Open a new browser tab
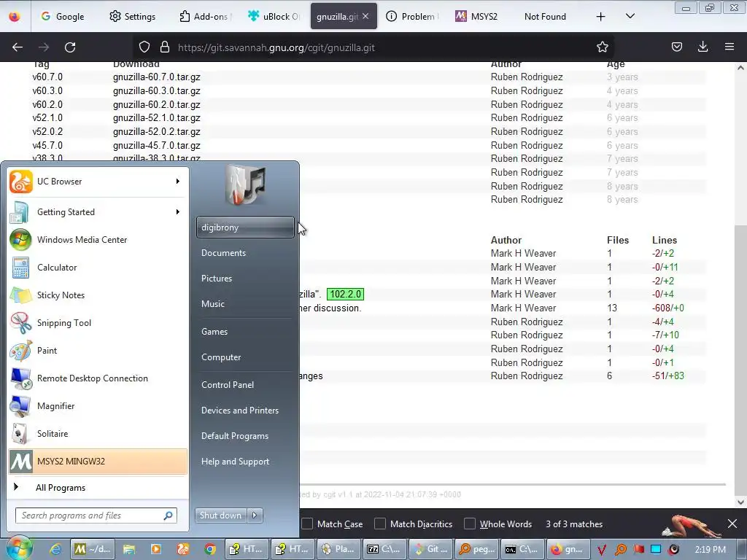 pos(601,17)
